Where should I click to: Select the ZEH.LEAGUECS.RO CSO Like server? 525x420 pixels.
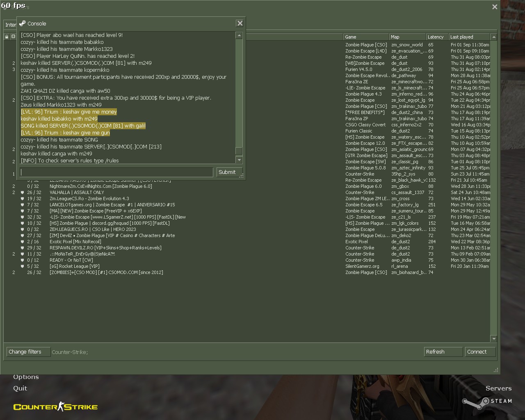[x=247, y=229]
